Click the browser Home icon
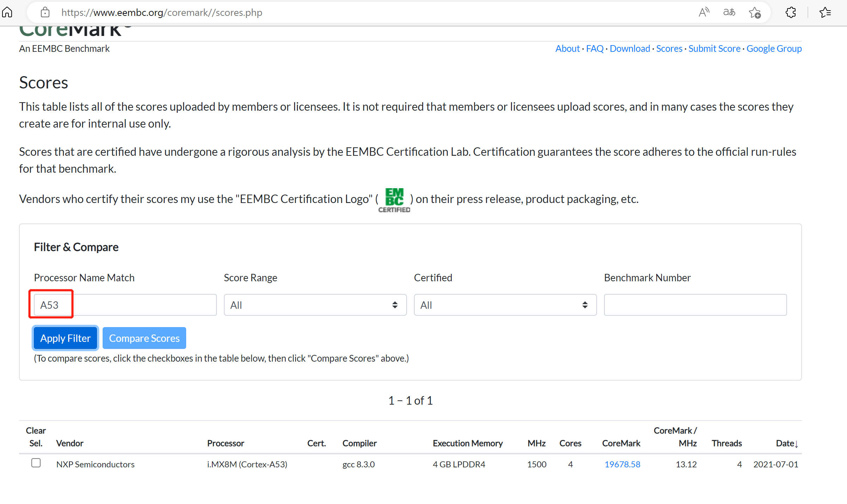 (7, 12)
